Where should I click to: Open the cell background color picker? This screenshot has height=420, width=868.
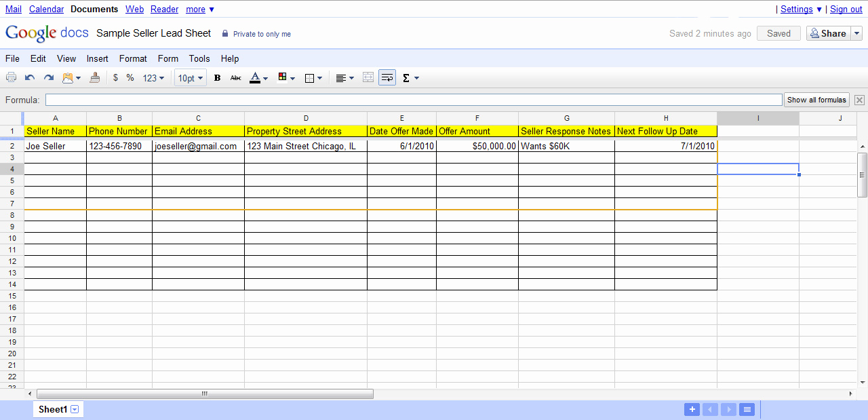click(286, 78)
